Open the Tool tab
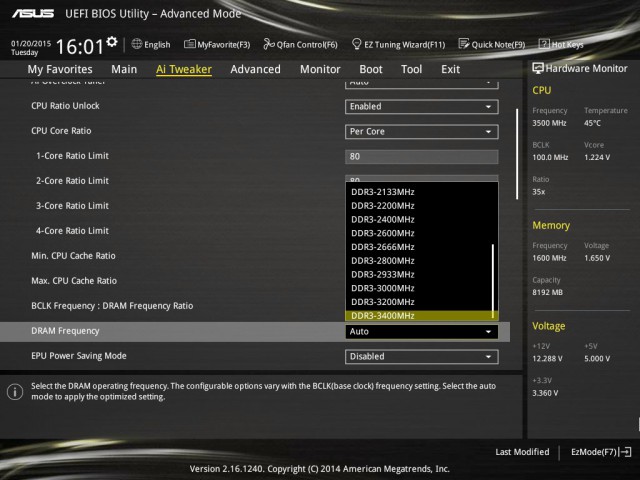Viewport: 640px width, 480px height. click(x=411, y=69)
